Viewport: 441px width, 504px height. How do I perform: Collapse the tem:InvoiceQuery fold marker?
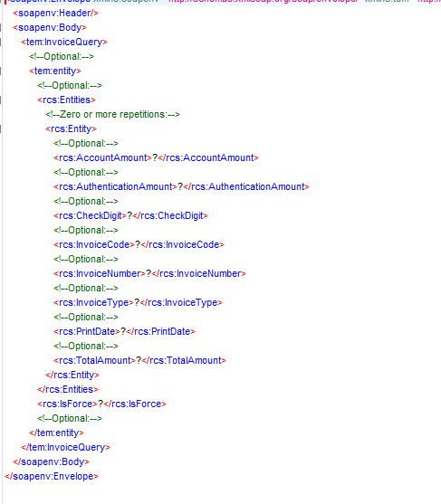pos(1,43)
